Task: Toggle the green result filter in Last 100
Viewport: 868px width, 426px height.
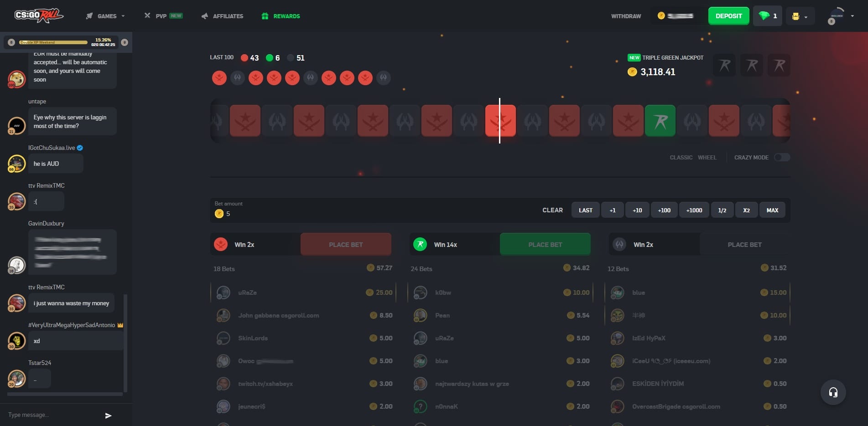Action: coord(270,58)
